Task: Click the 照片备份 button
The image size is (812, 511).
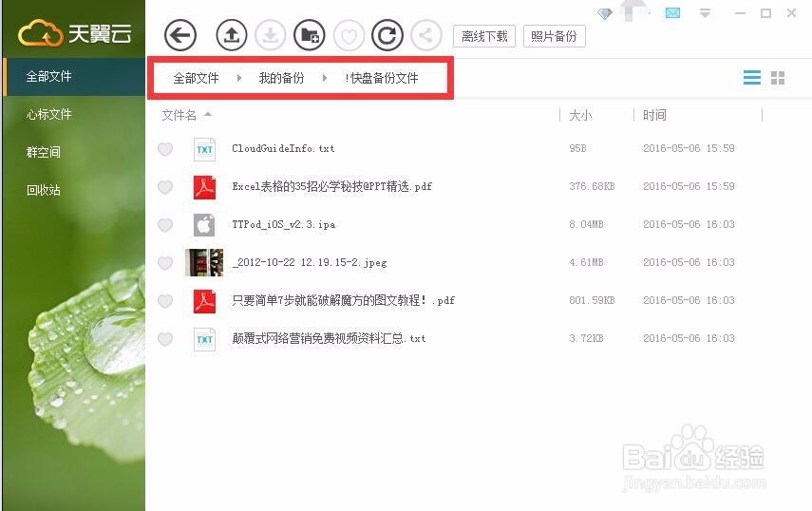Action: coord(554,36)
